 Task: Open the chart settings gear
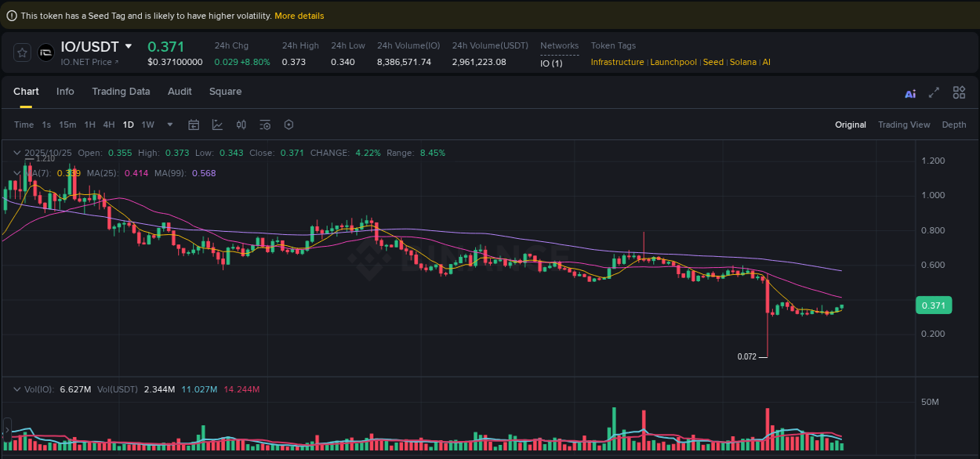(x=288, y=125)
